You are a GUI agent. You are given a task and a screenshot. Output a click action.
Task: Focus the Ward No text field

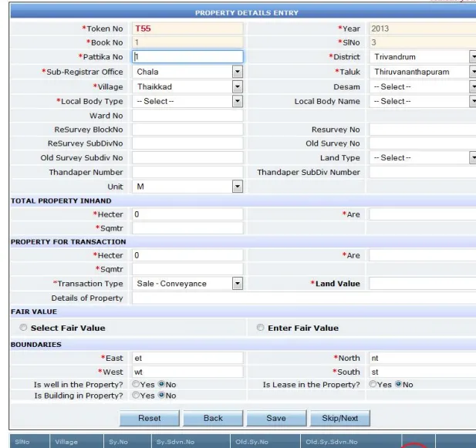(187, 116)
